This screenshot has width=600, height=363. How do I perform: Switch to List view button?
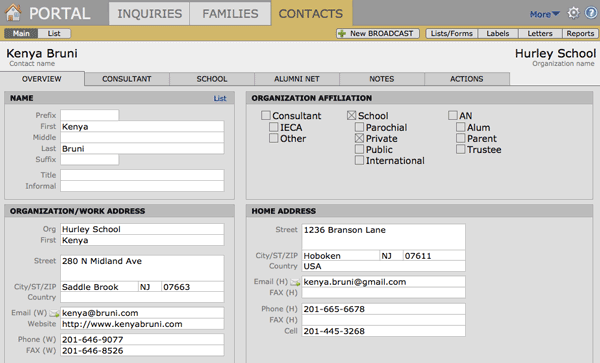[54, 34]
